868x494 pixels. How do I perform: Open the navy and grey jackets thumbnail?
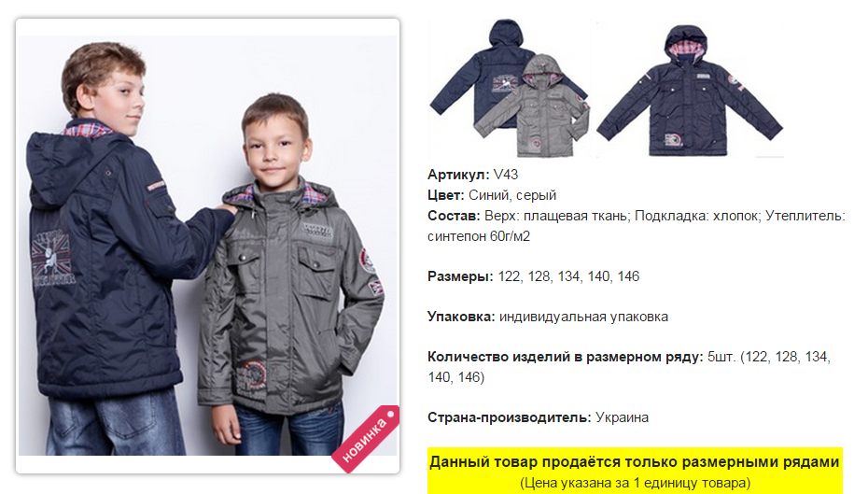(x=510, y=89)
